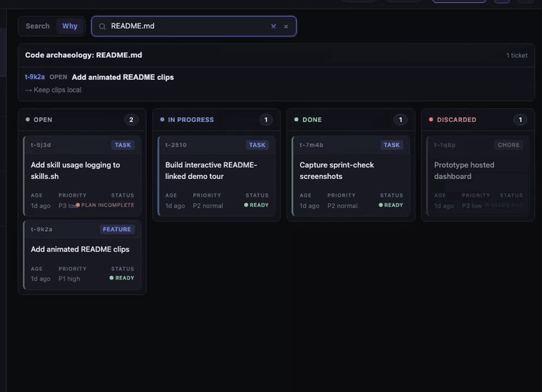The image size is (542, 392).
Task: Click '1d ago' age on t-2510 card
Action: (175, 206)
